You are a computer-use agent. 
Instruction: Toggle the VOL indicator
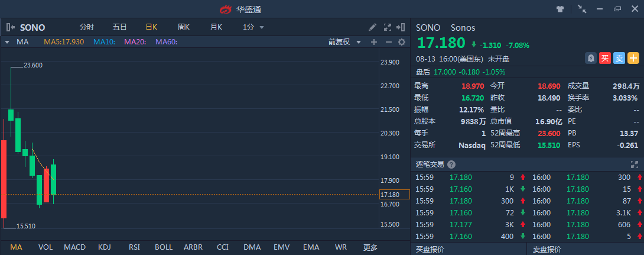click(45, 247)
